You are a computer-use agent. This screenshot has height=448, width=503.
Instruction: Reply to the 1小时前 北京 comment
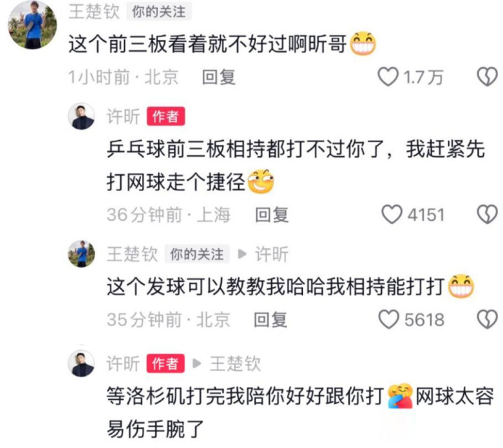point(219,77)
